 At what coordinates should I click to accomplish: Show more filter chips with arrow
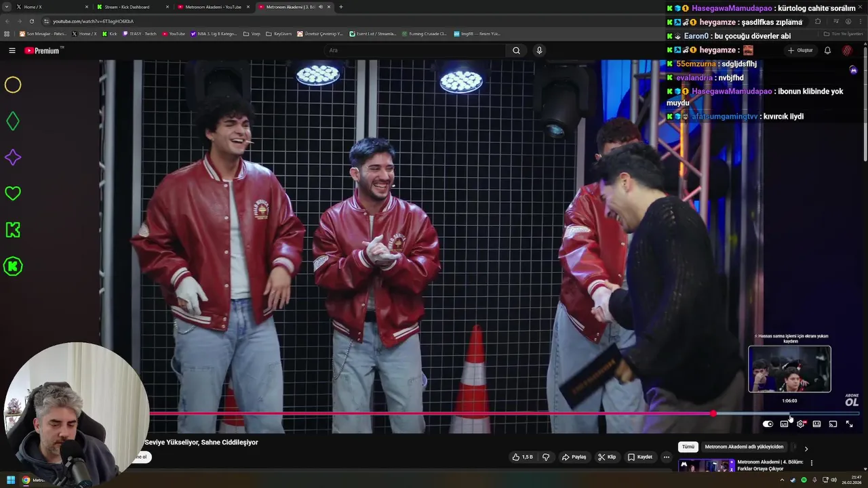click(x=806, y=448)
